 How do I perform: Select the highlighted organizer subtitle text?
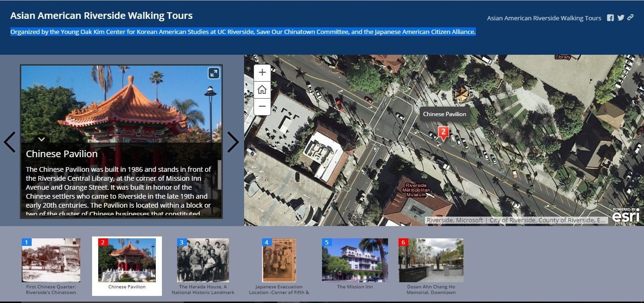(x=243, y=32)
